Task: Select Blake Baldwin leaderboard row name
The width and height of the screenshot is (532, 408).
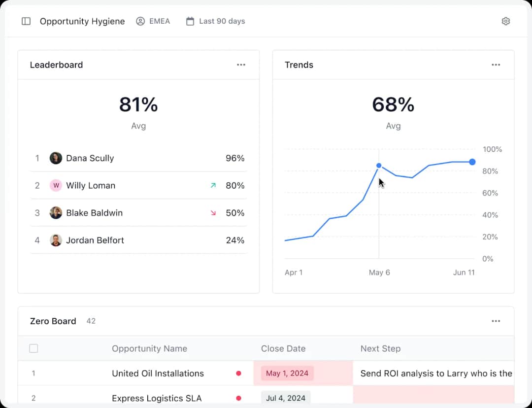Action: tap(94, 213)
